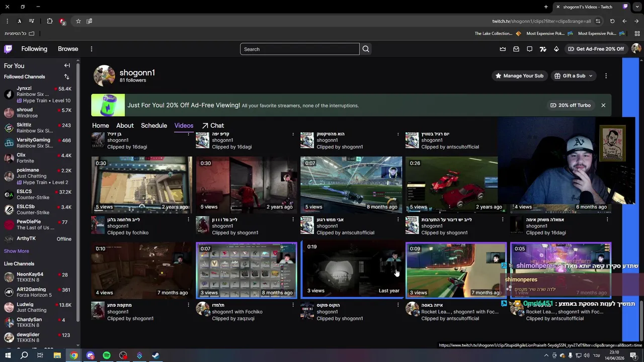Open options for the 'אמאלה משחק אימה' clip
This screenshot has height=362, width=644.
607,219
